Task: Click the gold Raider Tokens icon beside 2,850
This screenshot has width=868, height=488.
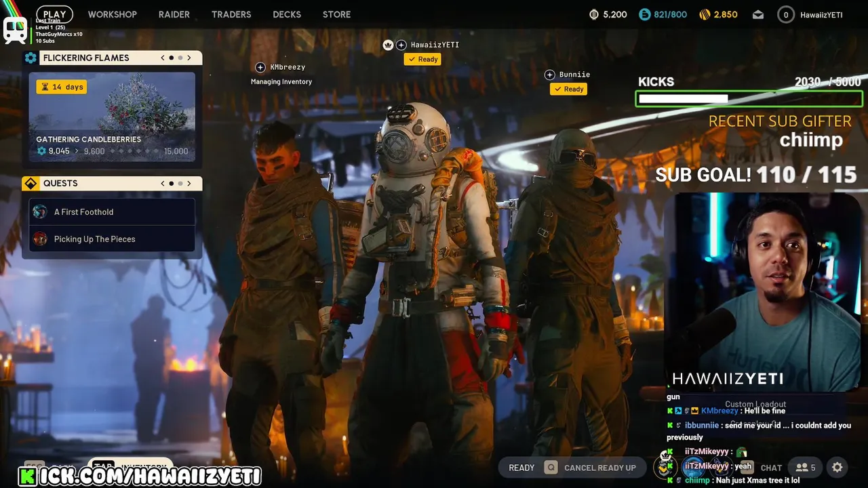Action: click(705, 14)
